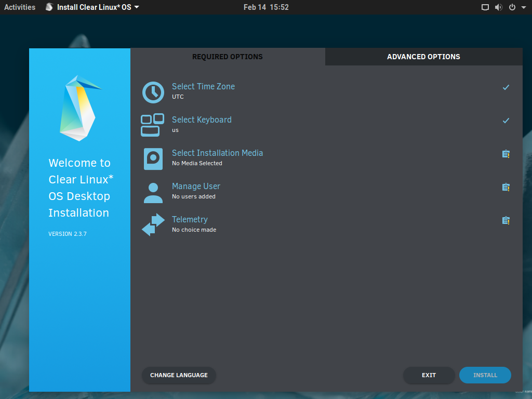Click the pending status icon for Manage User

coord(506,187)
